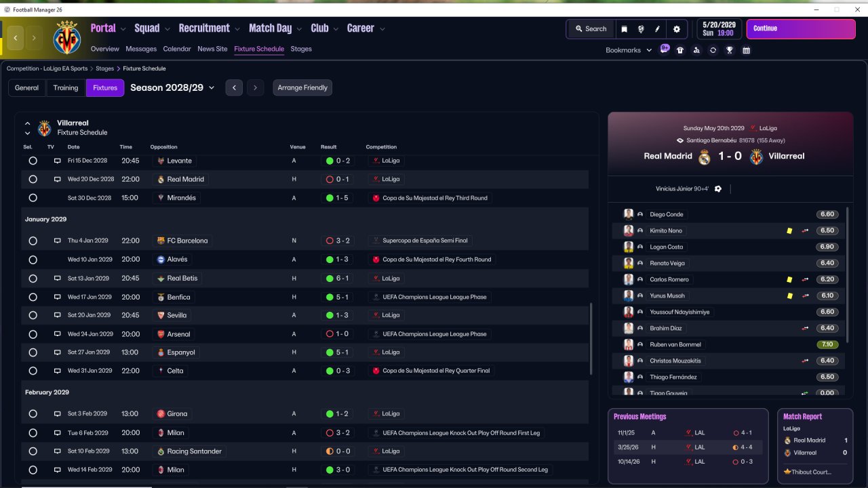Open Kimito Nano's player name link
This screenshot has height=488, width=868.
667,230
